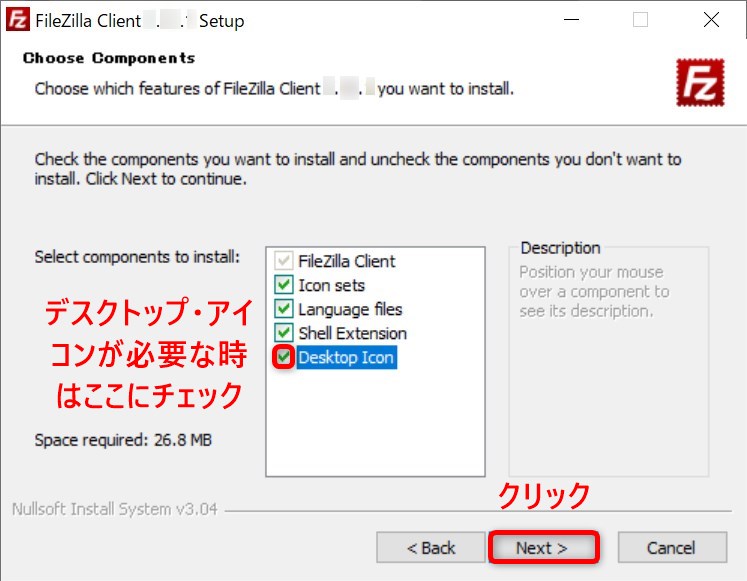
Task: Toggle the Desktop Icon checkbox
Action: pyautogui.click(x=283, y=357)
